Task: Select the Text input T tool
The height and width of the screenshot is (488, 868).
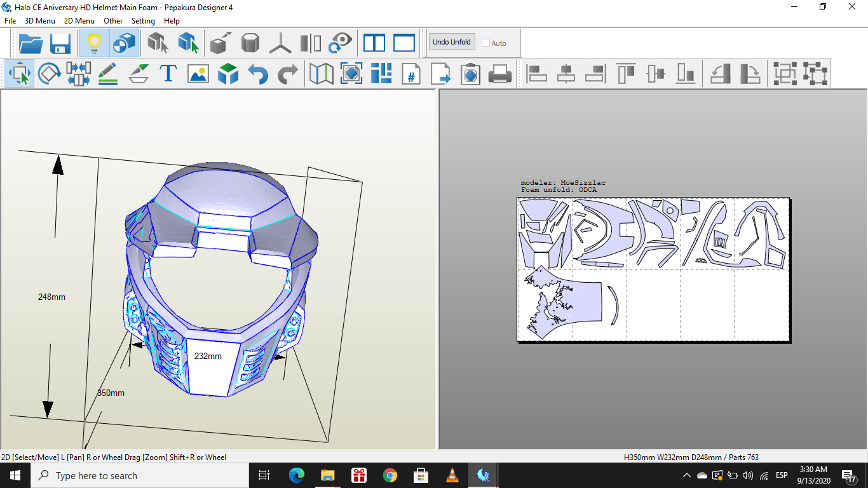Action: coord(168,74)
